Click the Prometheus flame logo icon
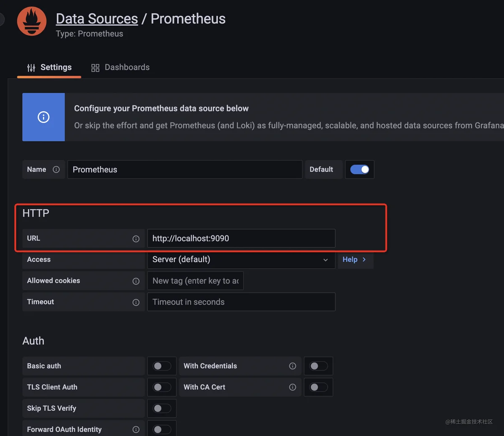504x436 pixels. (32, 21)
